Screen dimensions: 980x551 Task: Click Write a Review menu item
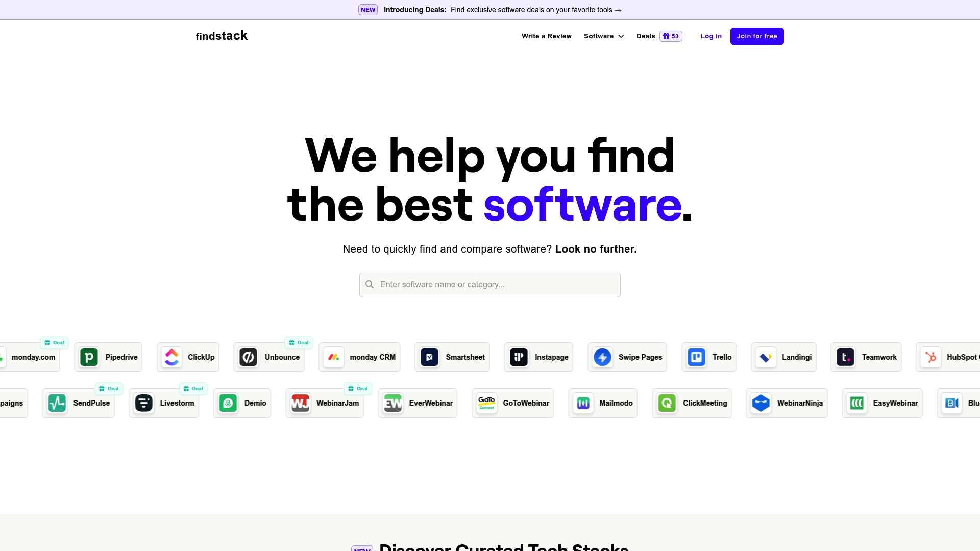(547, 36)
